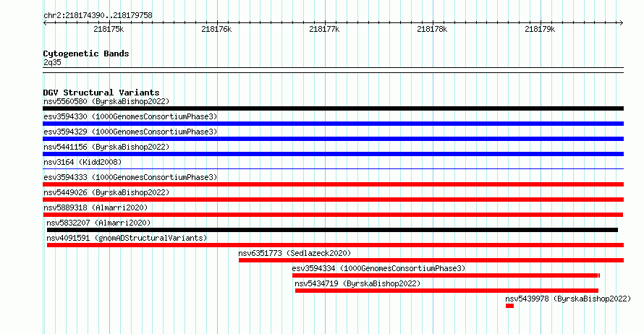Viewport: 644px width, 334px height.
Task: Click the ruler's left arrowhead
Action: (x=45, y=22)
